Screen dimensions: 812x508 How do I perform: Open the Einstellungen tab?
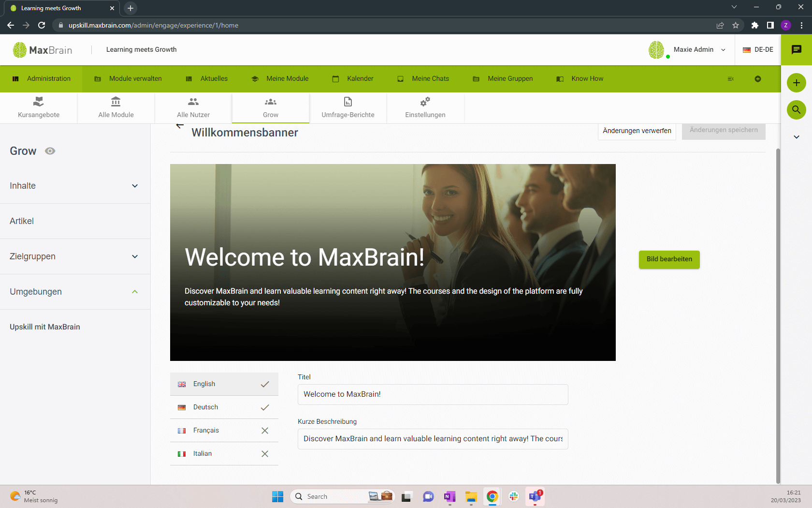tap(425, 107)
